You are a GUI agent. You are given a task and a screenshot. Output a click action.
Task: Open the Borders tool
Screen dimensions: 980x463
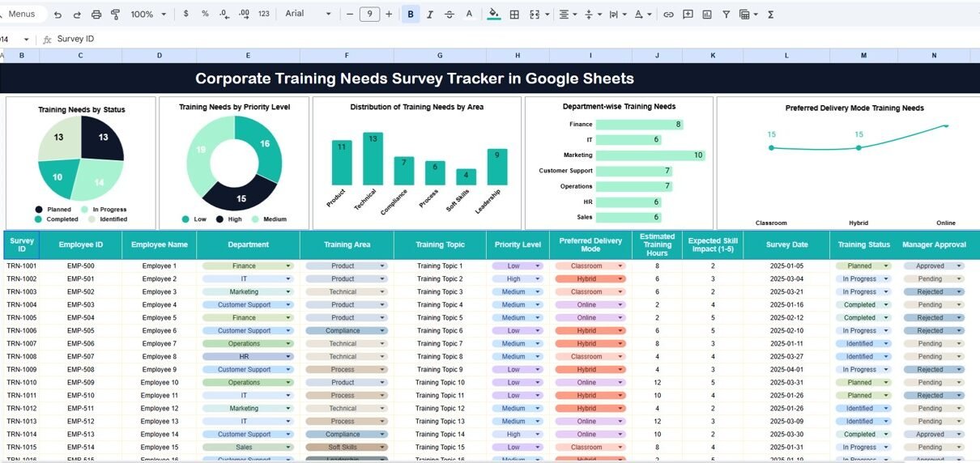coord(514,15)
